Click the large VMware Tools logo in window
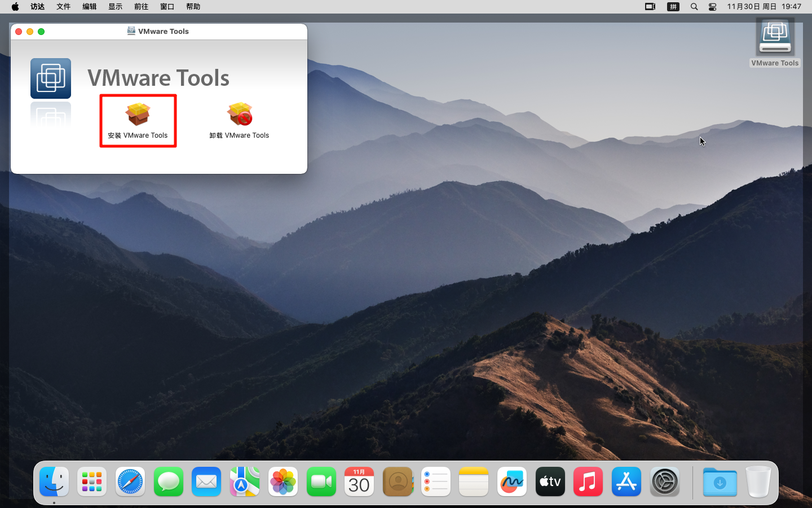Viewport: 812px width, 508px height. coord(51,78)
